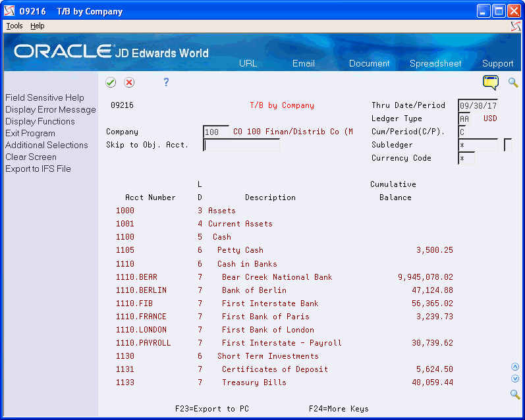Click First Bank of Paris description
The width and height of the screenshot is (525, 420).
click(265, 316)
